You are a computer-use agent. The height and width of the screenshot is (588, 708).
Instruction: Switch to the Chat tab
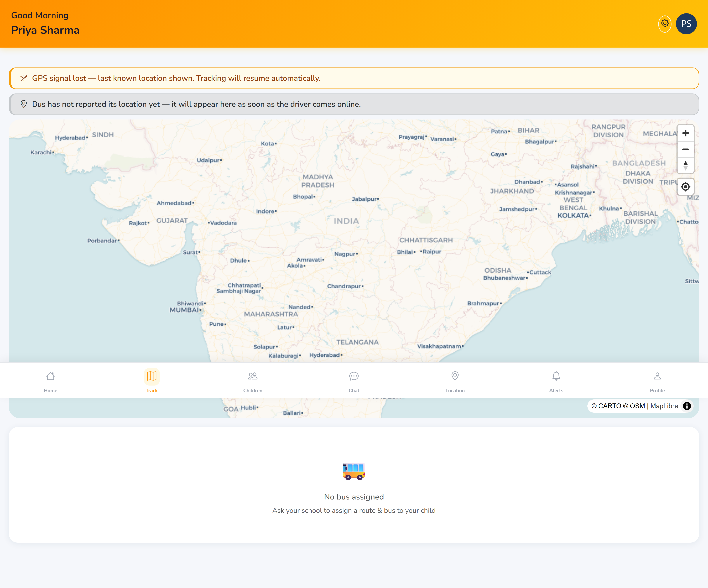tap(354, 381)
